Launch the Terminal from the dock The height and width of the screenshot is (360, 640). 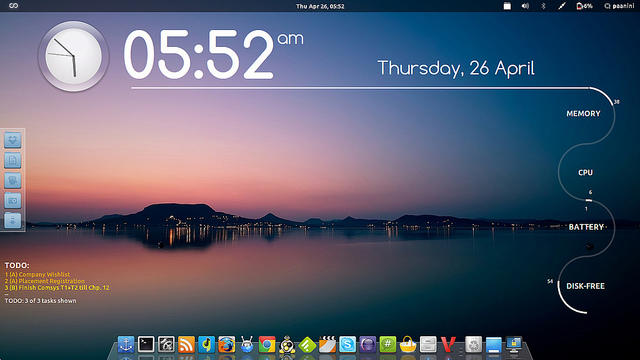click(146, 344)
